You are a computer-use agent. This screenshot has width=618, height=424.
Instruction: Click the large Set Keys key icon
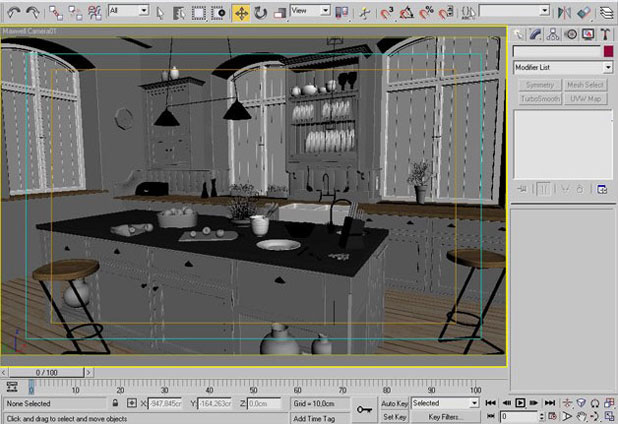[364, 410]
